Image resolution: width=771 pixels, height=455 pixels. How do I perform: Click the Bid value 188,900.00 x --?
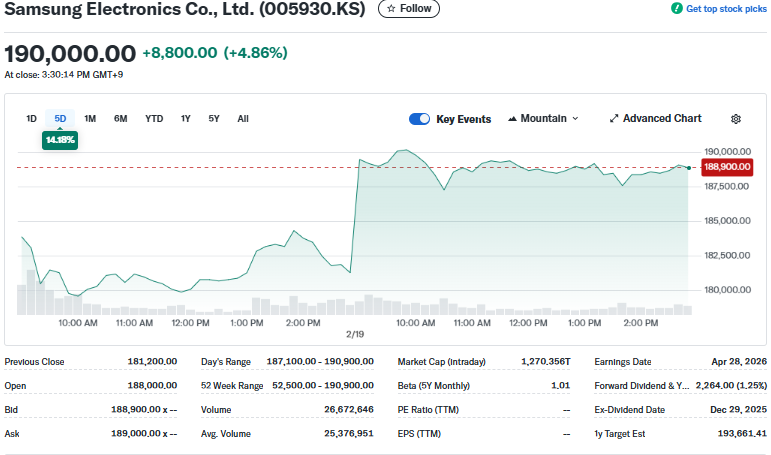[x=144, y=409]
